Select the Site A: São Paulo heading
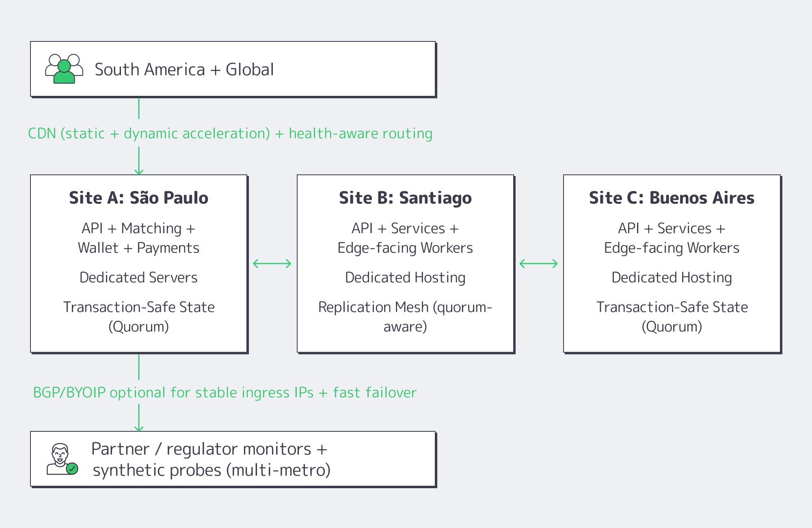The width and height of the screenshot is (812, 528). [x=138, y=198]
